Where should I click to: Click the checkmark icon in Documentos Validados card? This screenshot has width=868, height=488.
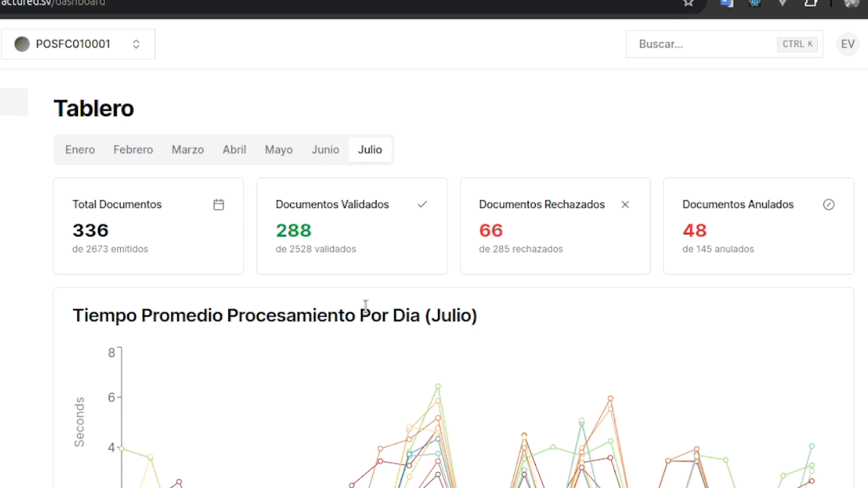click(x=422, y=204)
